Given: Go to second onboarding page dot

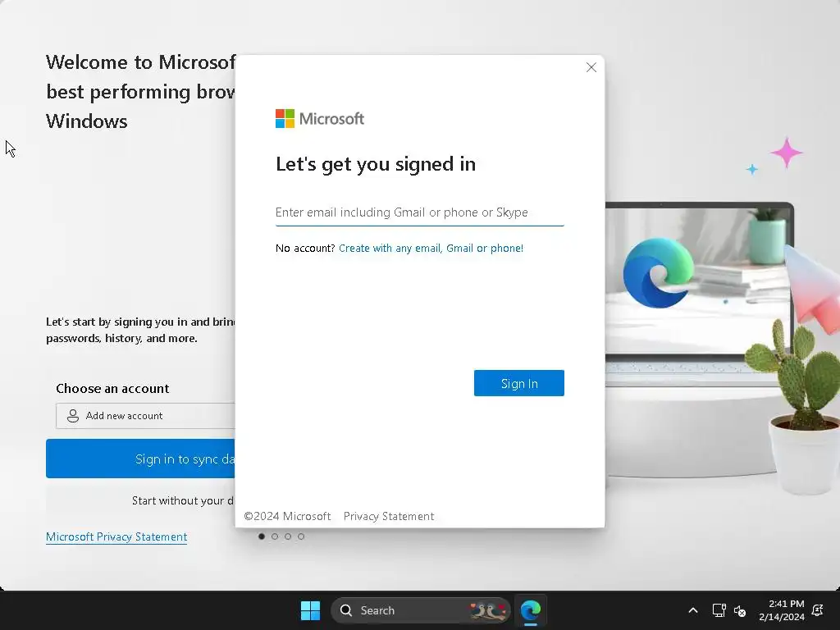Looking at the screenshot, I should [x=275, y=536].
